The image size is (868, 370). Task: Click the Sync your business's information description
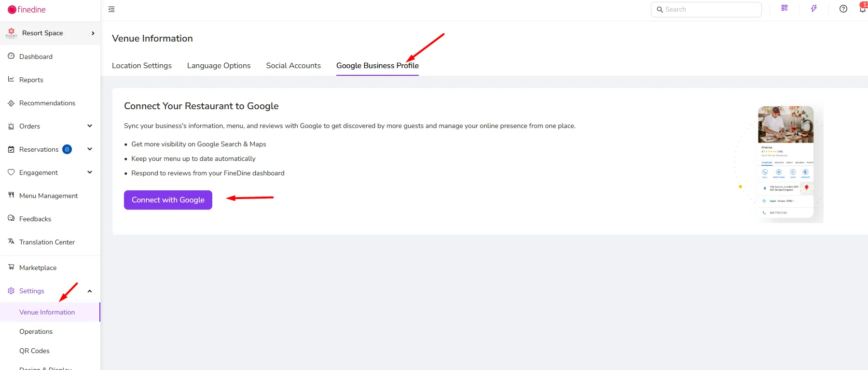[350, 126]
